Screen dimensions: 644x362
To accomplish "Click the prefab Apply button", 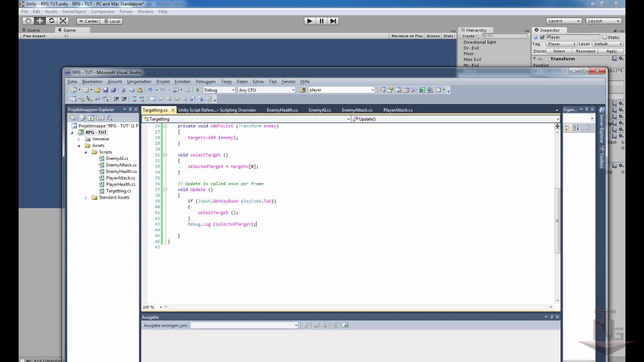I will click(612, 51).
